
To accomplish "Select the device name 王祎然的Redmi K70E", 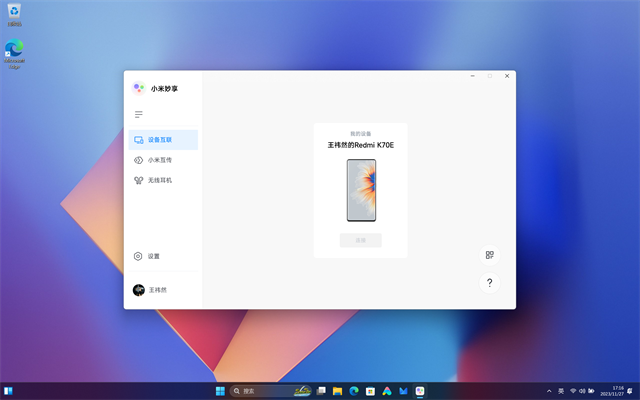I will (361, 145).
